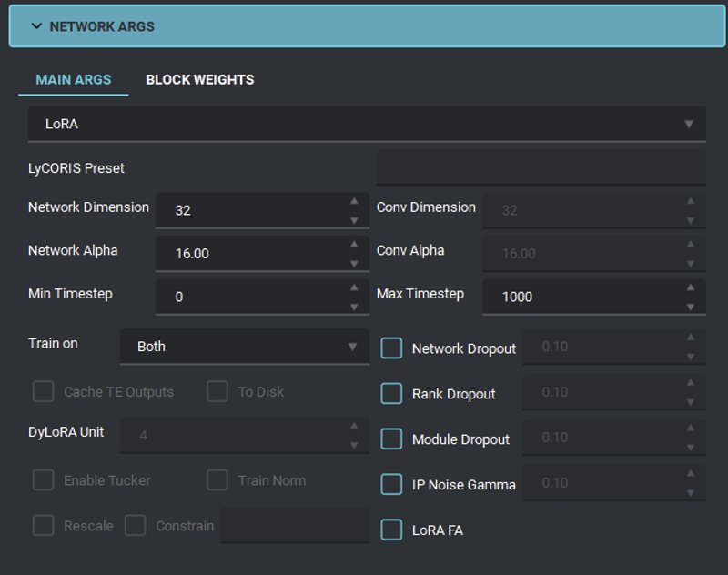Screen dimensions: 728x575
Task: Increase Min Timestep with up arrow
Action: 354,287
